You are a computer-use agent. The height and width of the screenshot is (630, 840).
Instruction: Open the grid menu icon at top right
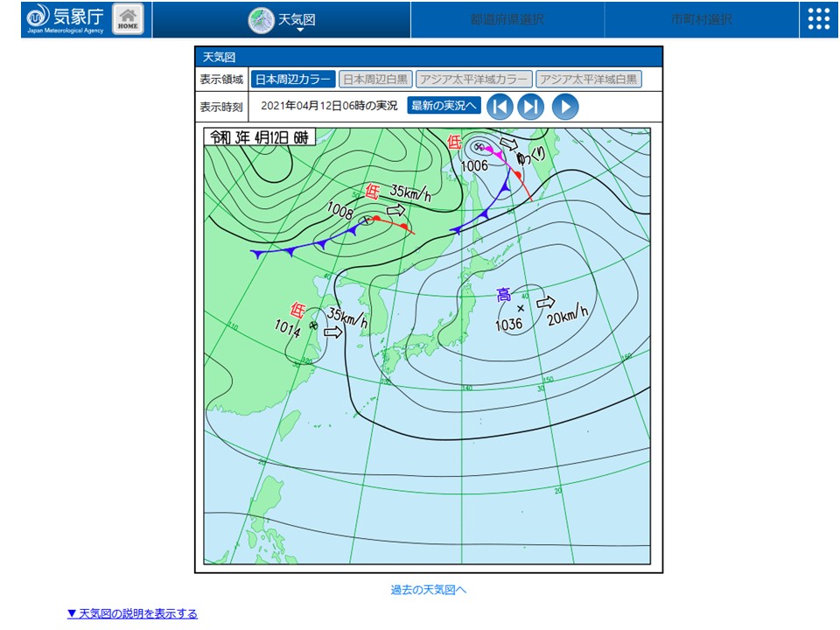[x=819, y=20]
